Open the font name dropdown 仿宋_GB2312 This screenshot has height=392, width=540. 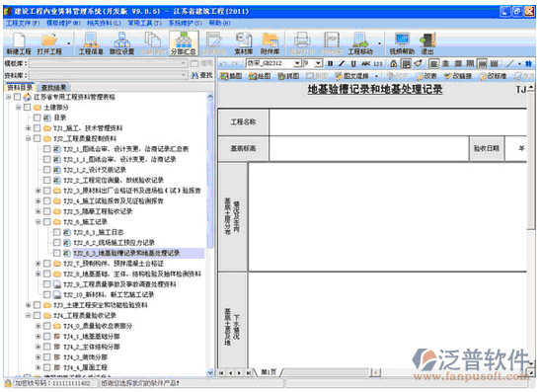[297, 63]
